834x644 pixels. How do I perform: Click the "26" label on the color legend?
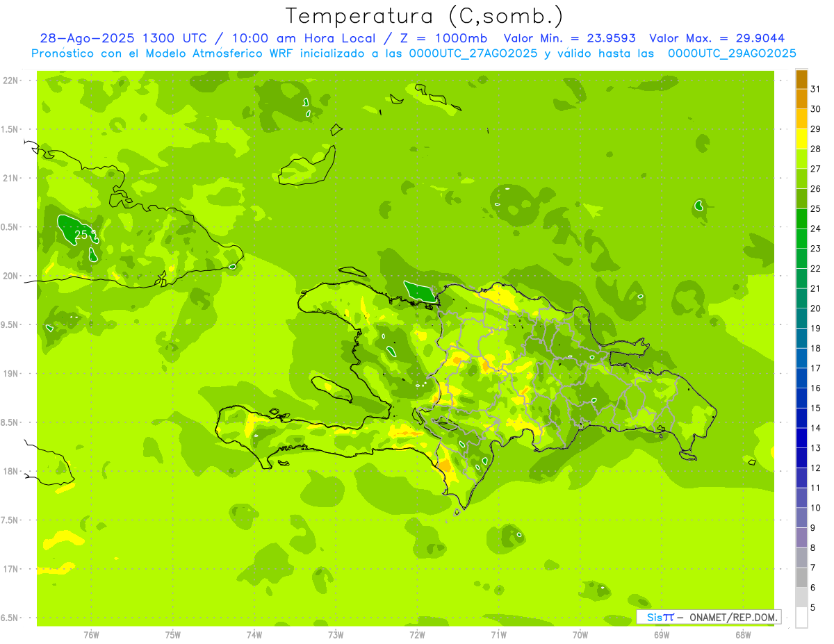coord(815,188)
